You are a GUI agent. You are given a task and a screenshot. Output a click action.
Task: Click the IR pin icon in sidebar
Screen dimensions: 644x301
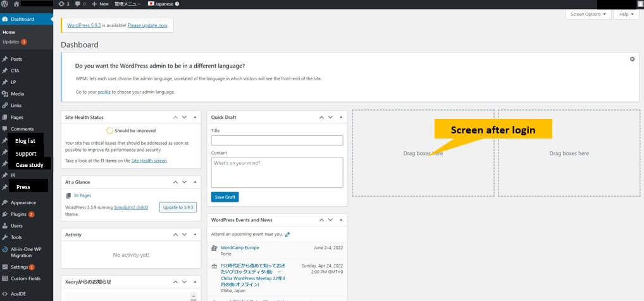point(5,175)
